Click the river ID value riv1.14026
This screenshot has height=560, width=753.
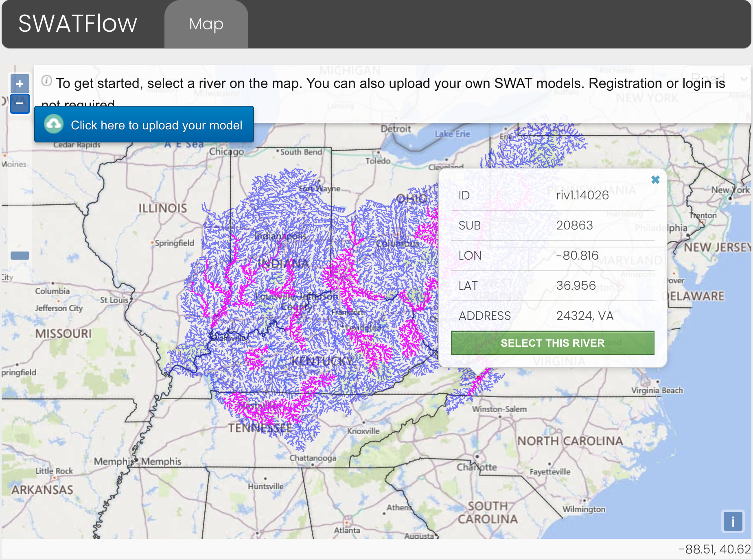pos(582,195)
